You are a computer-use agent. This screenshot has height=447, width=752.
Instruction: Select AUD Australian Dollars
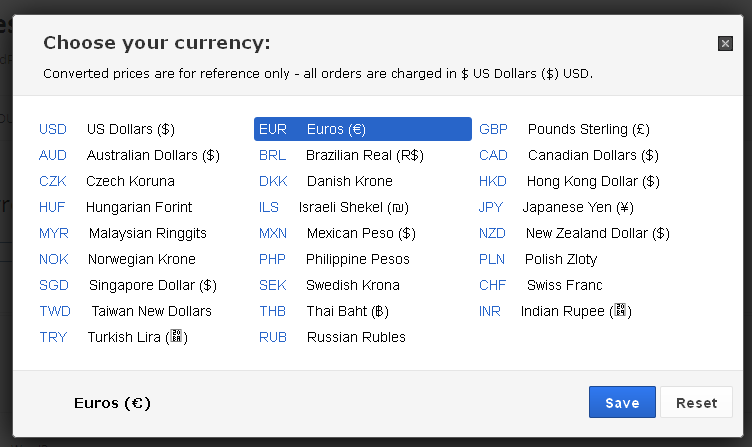tap(129, 155)
